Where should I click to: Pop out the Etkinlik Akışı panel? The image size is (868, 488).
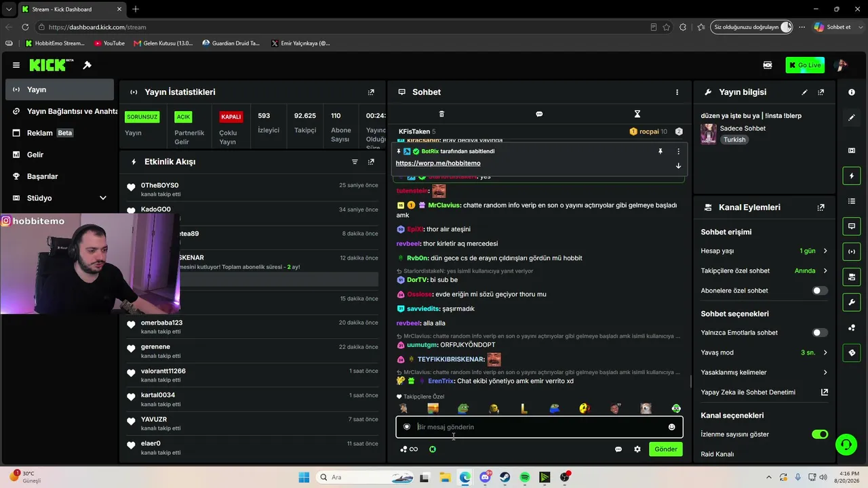point(371,162)
